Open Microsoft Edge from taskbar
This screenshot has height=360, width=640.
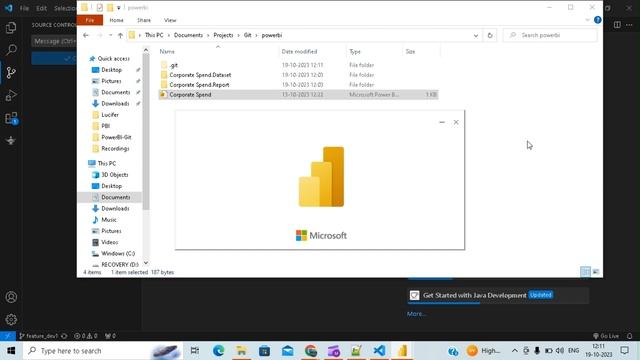coord(218,351)
